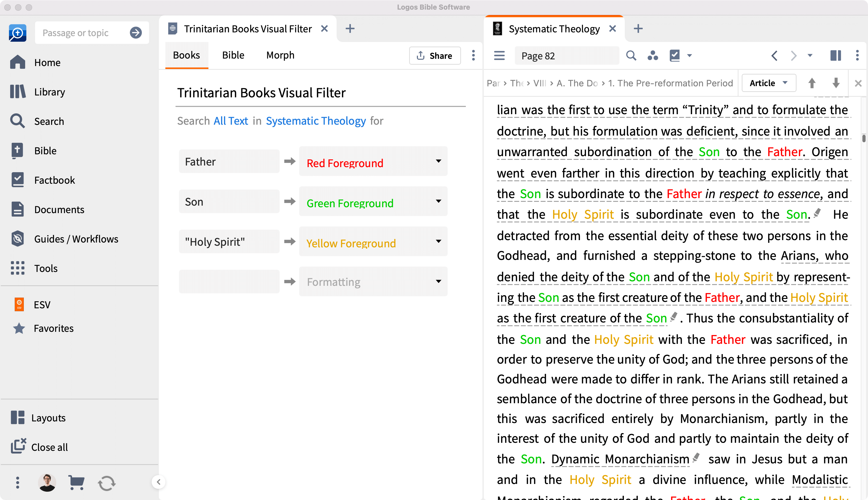This screenshot has height=500, width=868.
Task: Open Search in the sidebar
Action: (37, 121)
